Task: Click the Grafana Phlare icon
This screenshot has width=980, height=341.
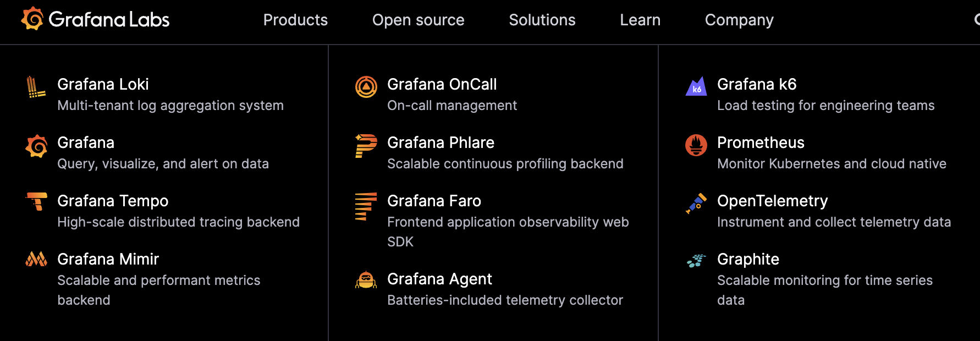Action: [366, 146]
